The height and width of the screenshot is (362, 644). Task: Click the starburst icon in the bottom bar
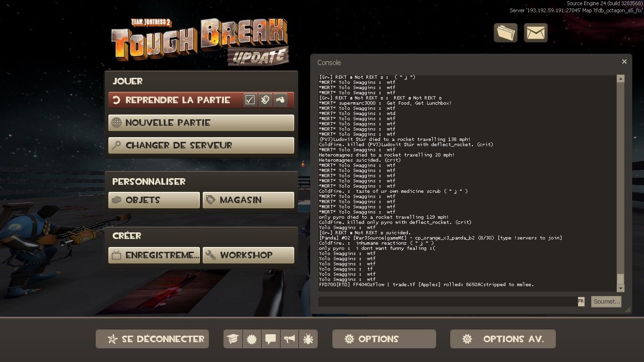coord(252,339)
